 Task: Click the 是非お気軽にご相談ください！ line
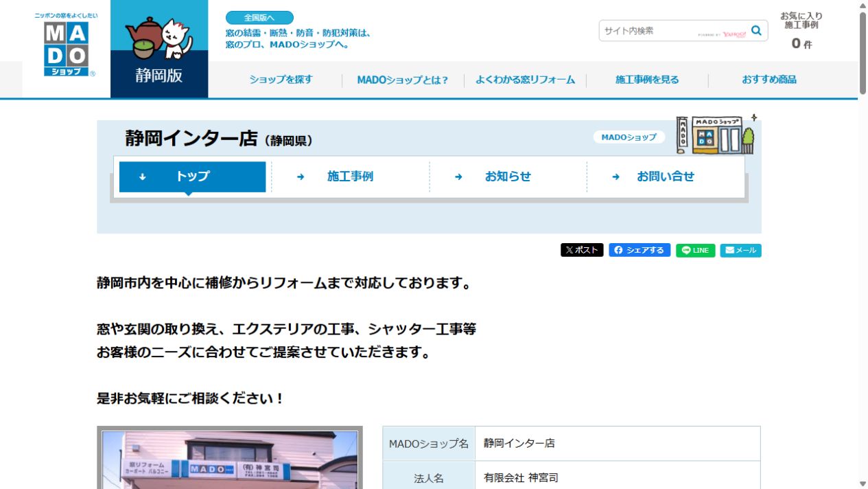[x=191, y=398]
